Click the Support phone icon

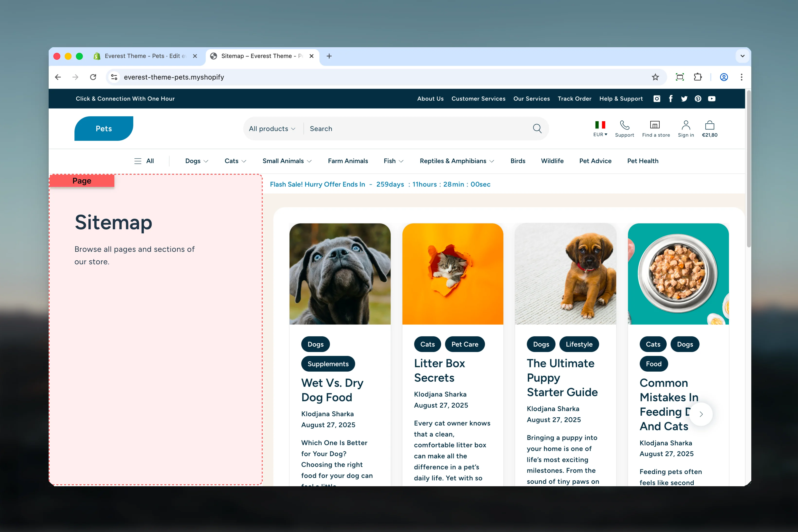pyautogui.click(x=624, y=125)
